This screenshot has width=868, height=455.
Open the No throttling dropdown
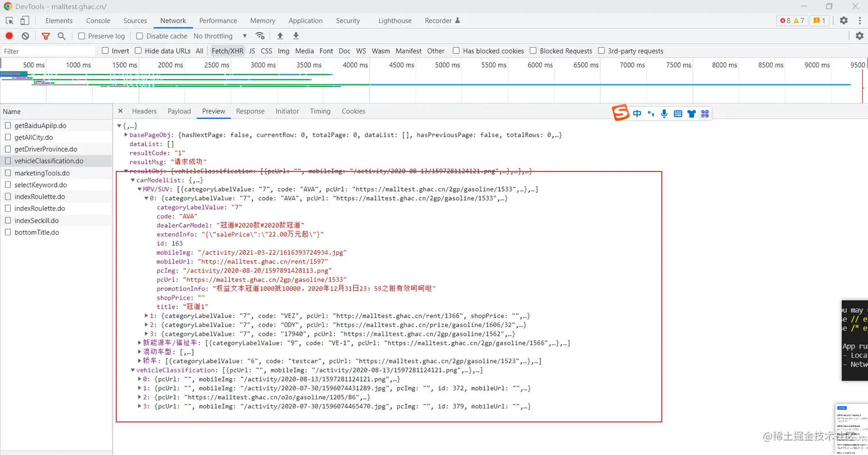(220, 36)
